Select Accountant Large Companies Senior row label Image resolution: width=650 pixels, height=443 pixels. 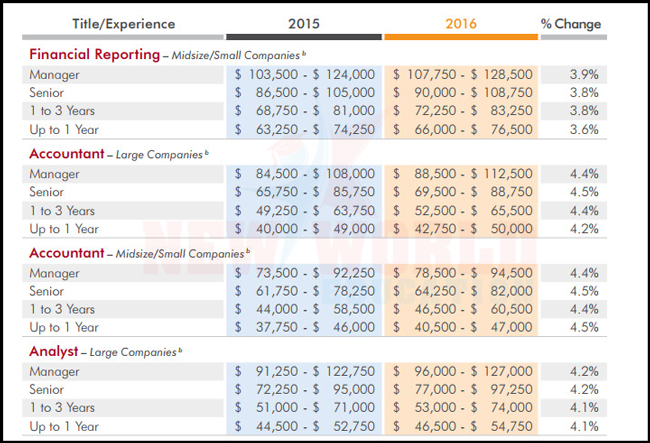point(46,192)
